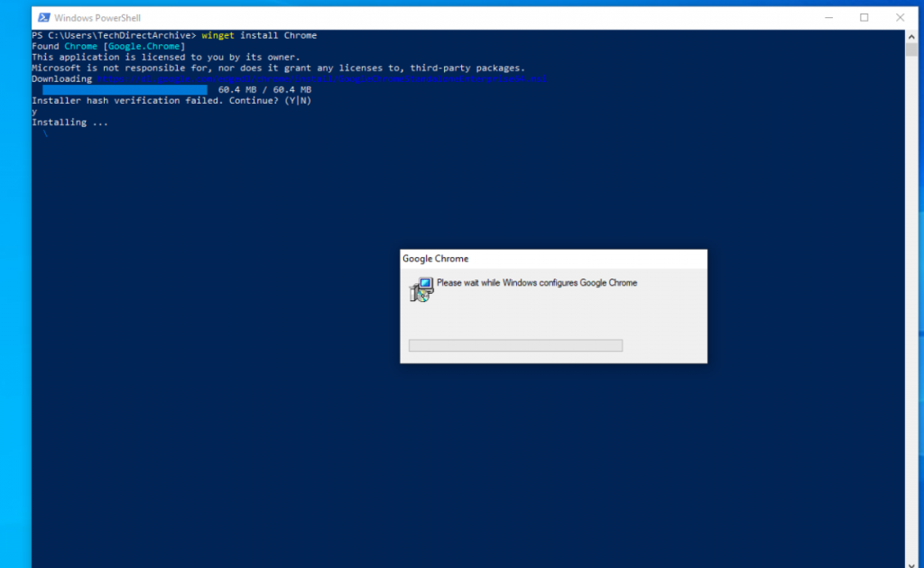Click the Windows taskbar at the bottom edge
This screenshot has height=568, width=924.
pos(462,563)
